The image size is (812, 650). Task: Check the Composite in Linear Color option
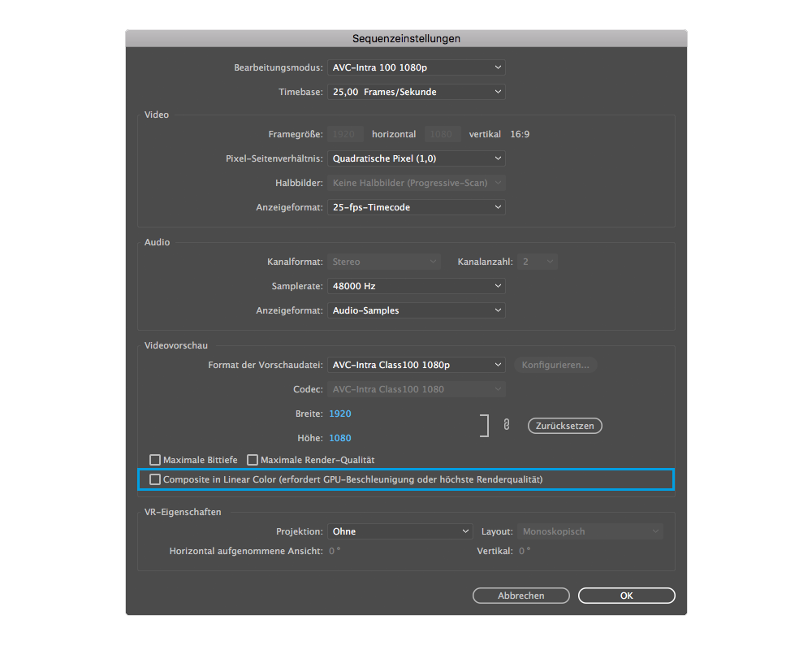pyautogui.click(x=155, y=480)
